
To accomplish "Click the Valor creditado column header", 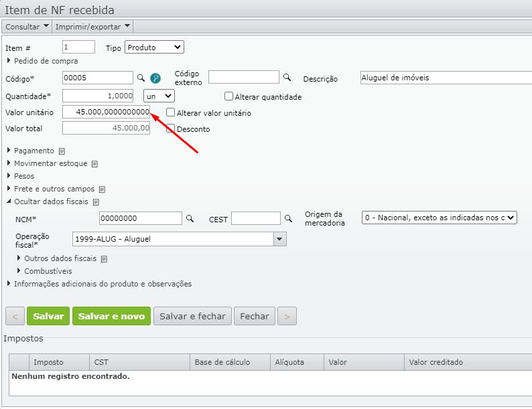I will pyautogui.click(x=468, y=362).
